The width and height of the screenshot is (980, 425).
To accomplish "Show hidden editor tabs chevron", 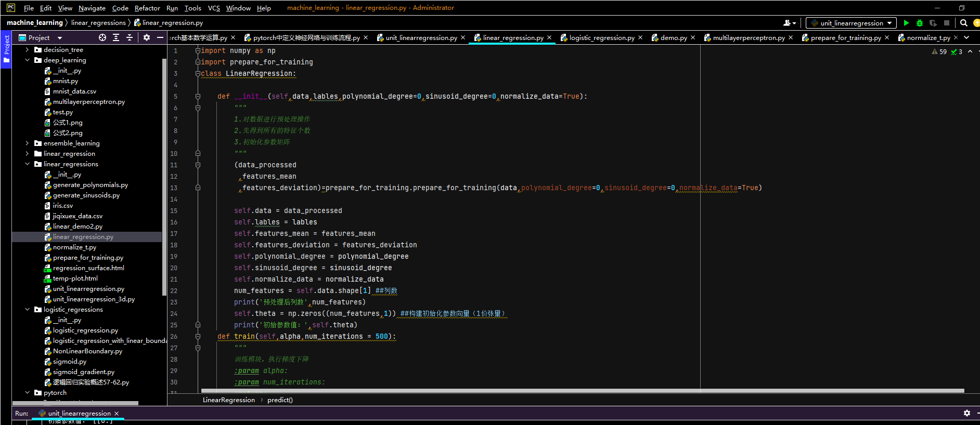I will [966, 37].
